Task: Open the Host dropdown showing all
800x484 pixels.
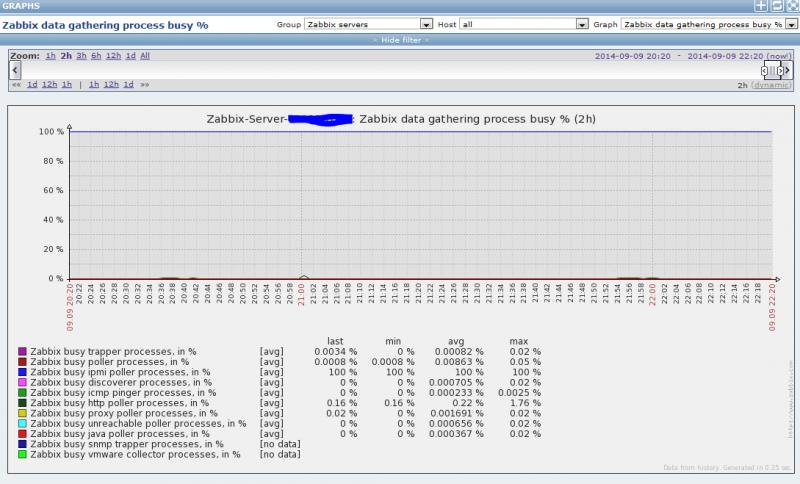Action: point(523,24)
